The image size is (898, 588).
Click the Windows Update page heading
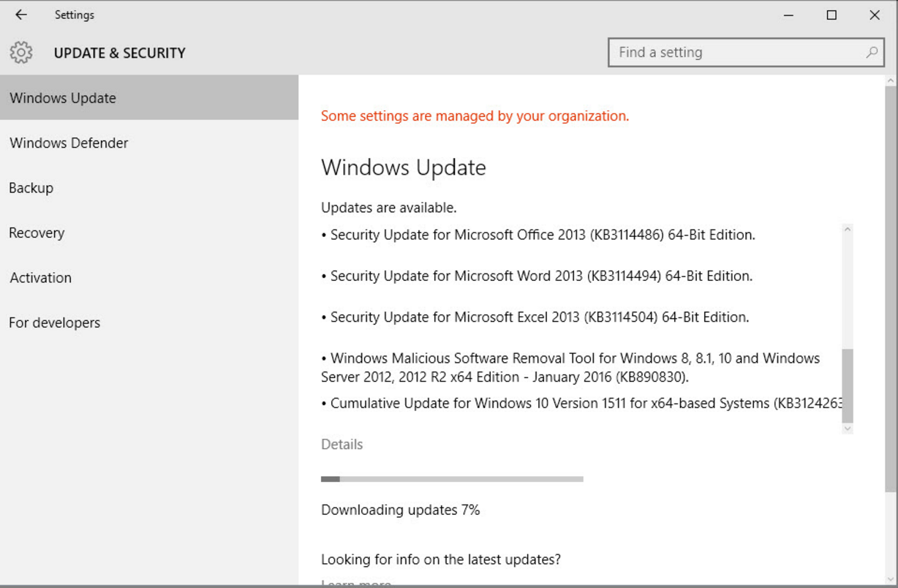tap(404, 167)
